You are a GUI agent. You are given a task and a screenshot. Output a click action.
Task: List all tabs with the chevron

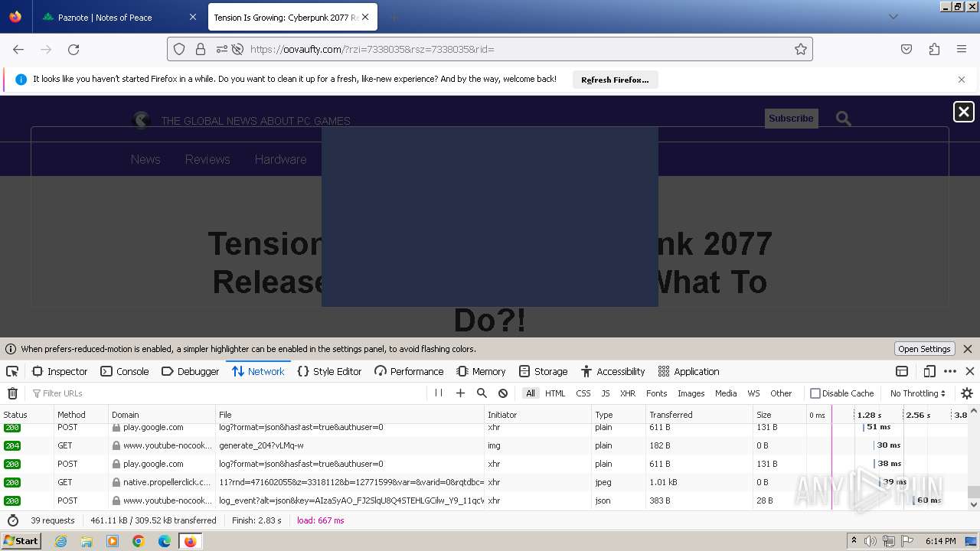(893, 17)
